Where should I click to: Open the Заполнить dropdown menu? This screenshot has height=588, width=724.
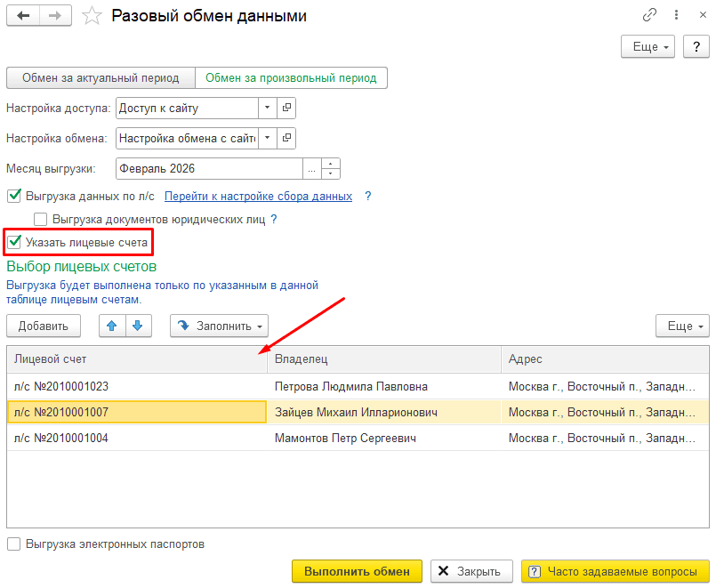[x=219, y=326]
